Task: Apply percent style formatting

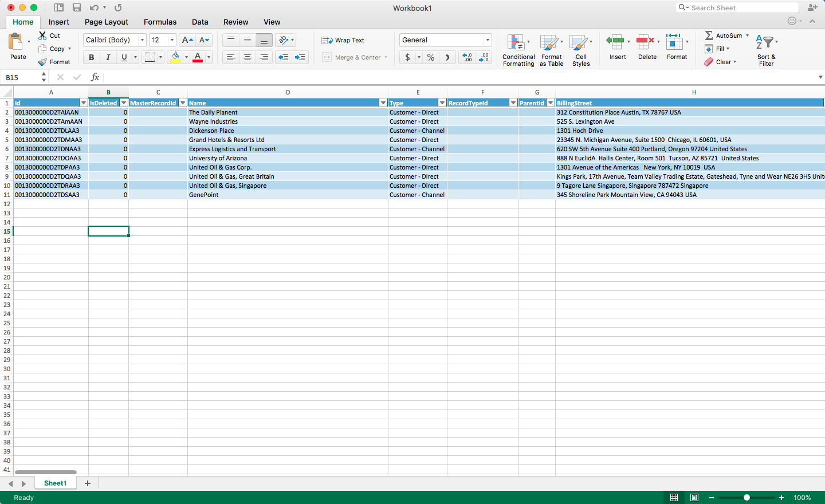Action: pos(431,57)
